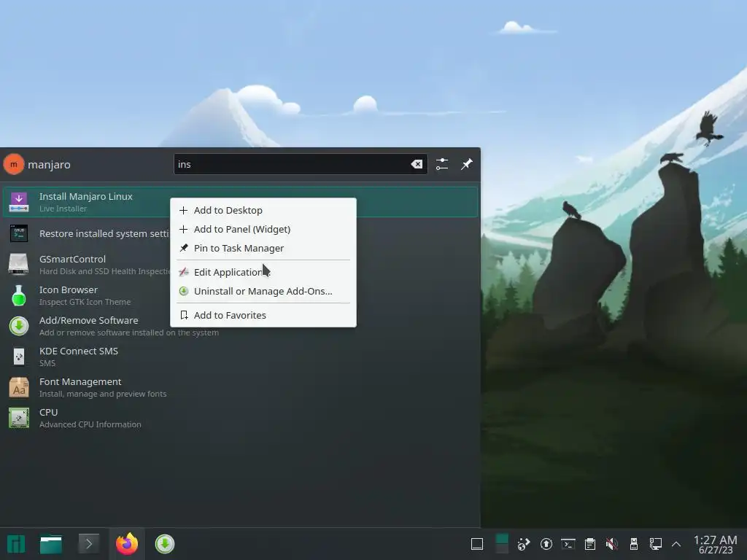Click the GSmartControl hard disk icon

(x=19, y=264)
